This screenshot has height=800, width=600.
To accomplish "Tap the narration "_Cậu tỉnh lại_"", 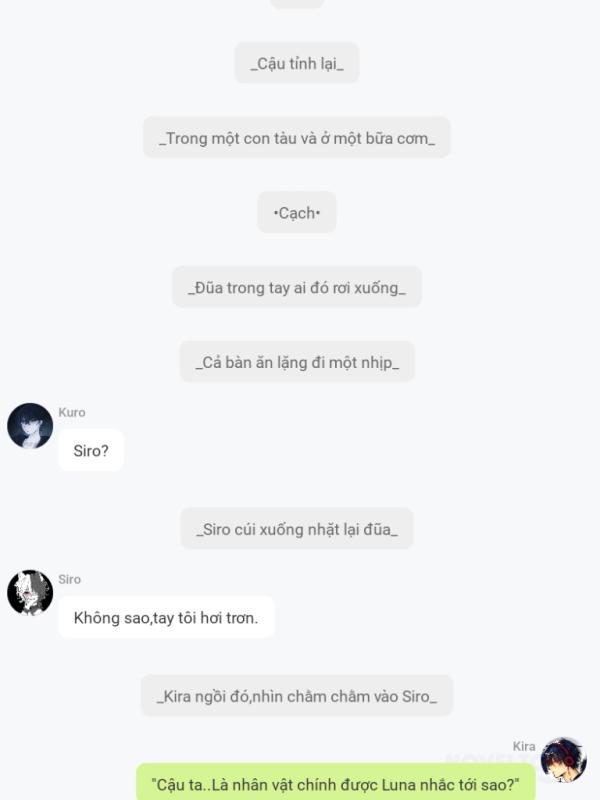I will point(297,63).
